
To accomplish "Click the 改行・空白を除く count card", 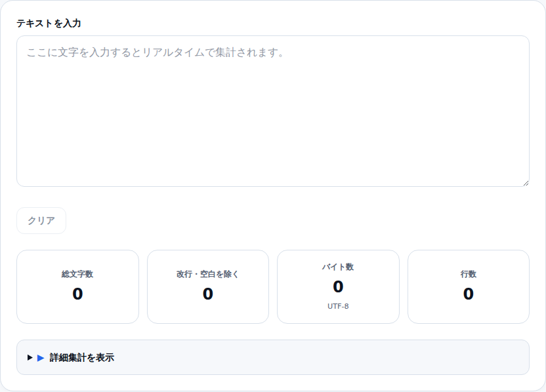I will pos(208,286).
